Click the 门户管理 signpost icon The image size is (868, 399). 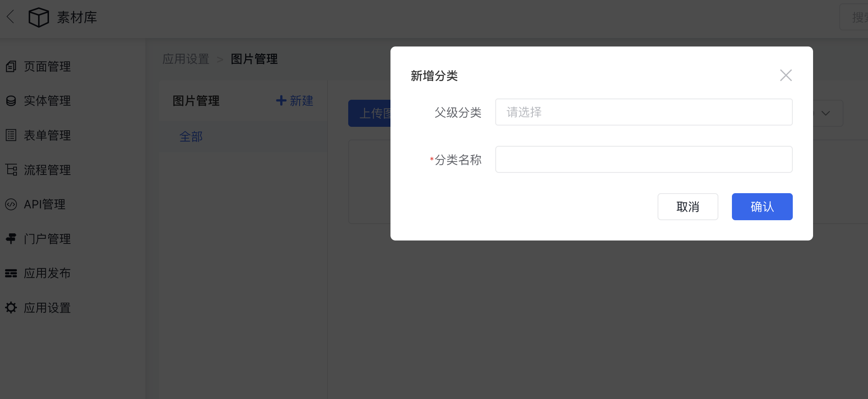point(11,239)
